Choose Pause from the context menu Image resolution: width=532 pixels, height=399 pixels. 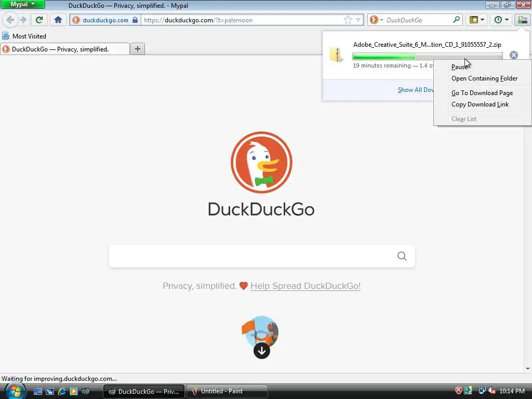tap(483, 67)
